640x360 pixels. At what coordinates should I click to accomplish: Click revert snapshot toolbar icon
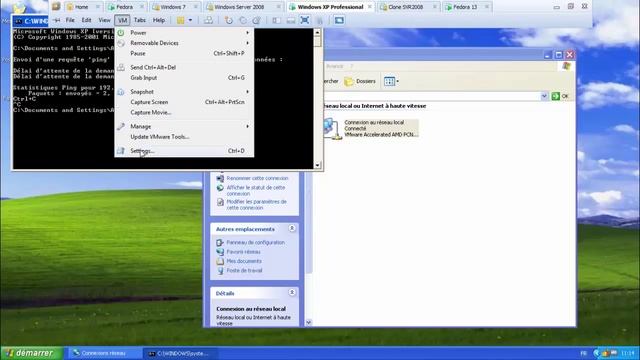[243, 20]
